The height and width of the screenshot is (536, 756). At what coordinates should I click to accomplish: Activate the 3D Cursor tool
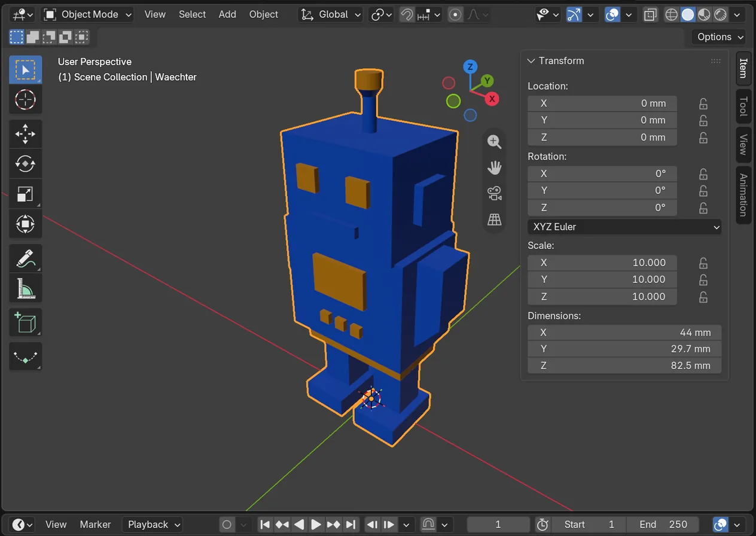tap(25, 99)
